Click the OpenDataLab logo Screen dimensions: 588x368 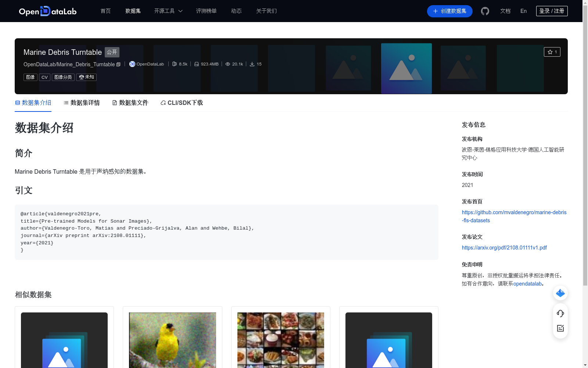click(x=48, y=11)
